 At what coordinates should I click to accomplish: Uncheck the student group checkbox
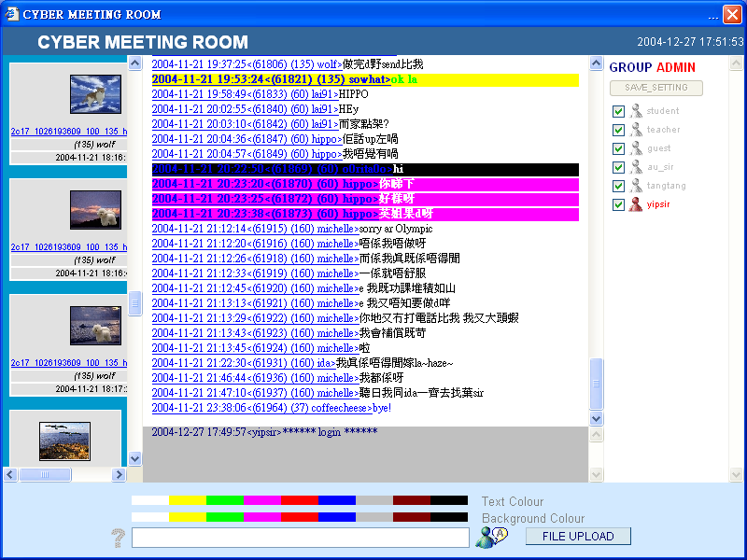[618, 111]
